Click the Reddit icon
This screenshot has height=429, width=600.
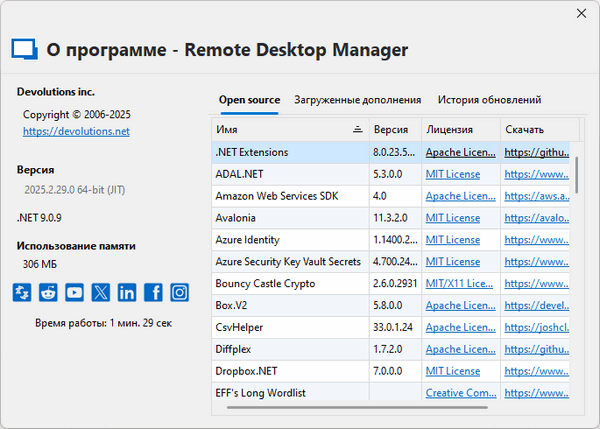coord(48,292)
